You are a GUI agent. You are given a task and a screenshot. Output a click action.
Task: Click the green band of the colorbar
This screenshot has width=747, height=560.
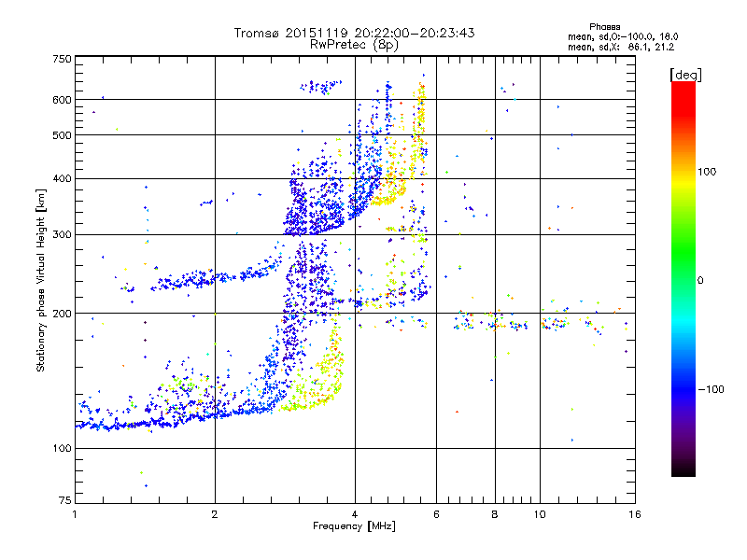(684, 252)
